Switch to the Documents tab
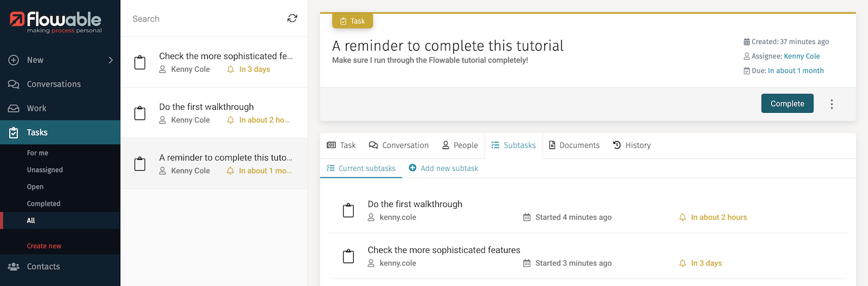Viewport: 868px width, 286px height. click(574, 145)
